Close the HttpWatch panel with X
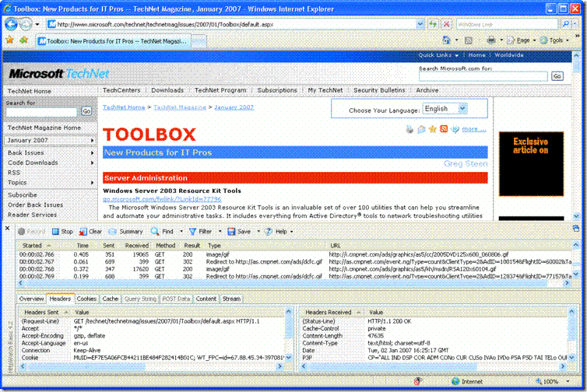587x392 pixels. coord(8,228)
